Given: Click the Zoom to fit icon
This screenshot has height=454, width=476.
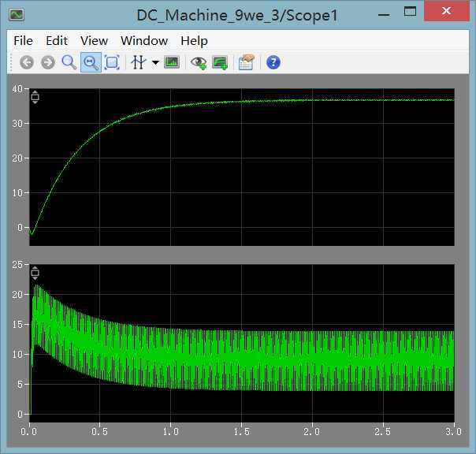Looking at the screenshot, I should [x=112, y=62].
